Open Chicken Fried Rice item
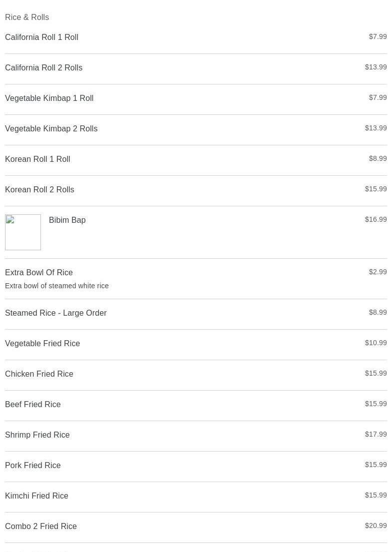The image size is (392, 552). (x=39, y=374)
